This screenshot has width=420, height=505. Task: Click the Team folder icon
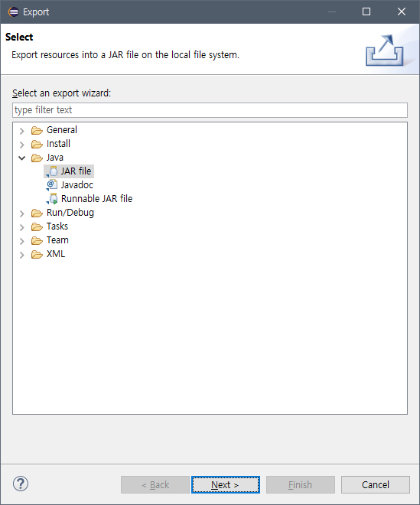37,240
